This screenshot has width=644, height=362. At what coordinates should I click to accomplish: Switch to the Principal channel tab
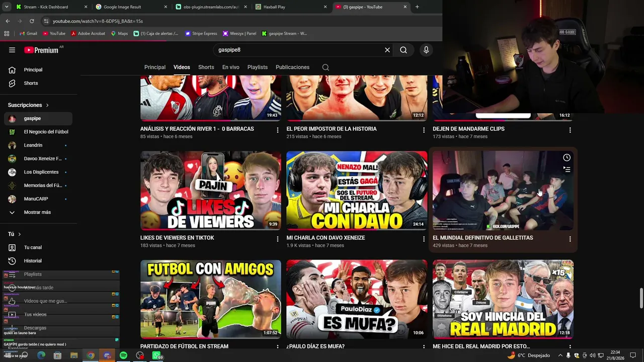pyautogui.click(x=155, y=67)
